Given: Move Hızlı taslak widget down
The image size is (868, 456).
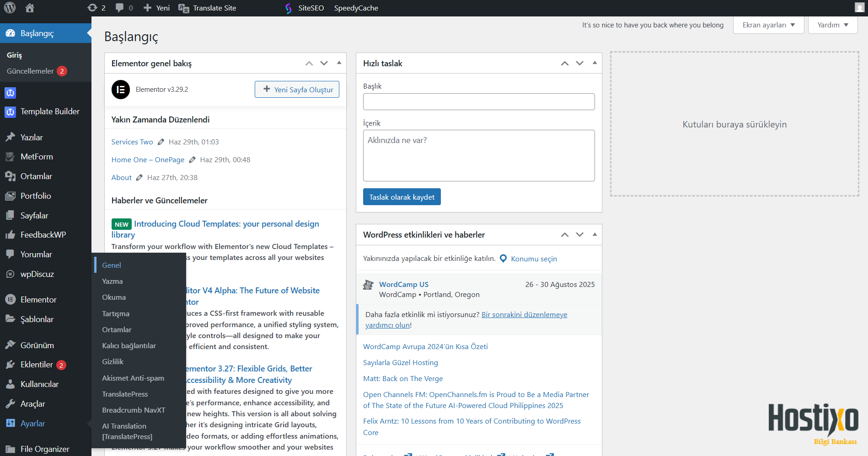Looking at the screenshot, I should coord(579,64).
